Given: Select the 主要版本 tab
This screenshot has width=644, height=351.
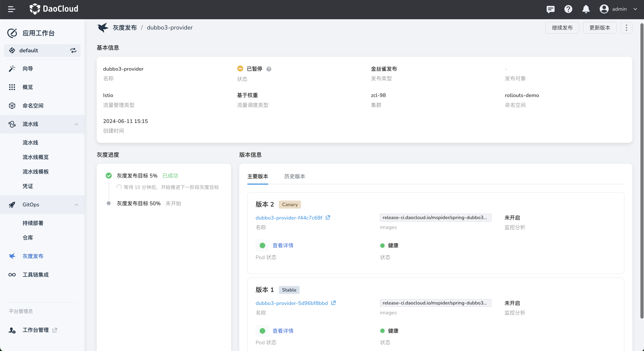Looking at the screenshot, I should pyautogui.click(x=258, y=176).
